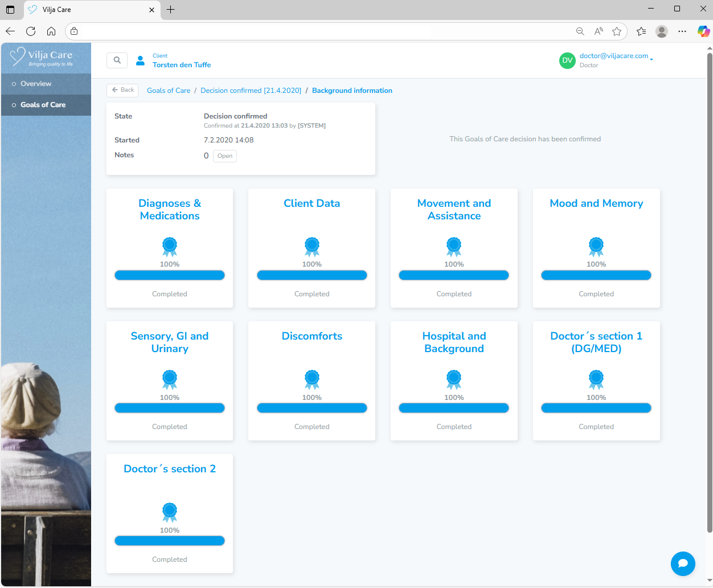
Task: Click the Client Data progress bar
Action: (312, 275)
